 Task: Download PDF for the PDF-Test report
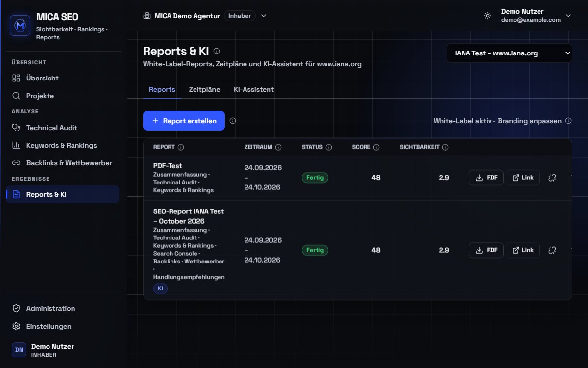click(x=486, y=178)
